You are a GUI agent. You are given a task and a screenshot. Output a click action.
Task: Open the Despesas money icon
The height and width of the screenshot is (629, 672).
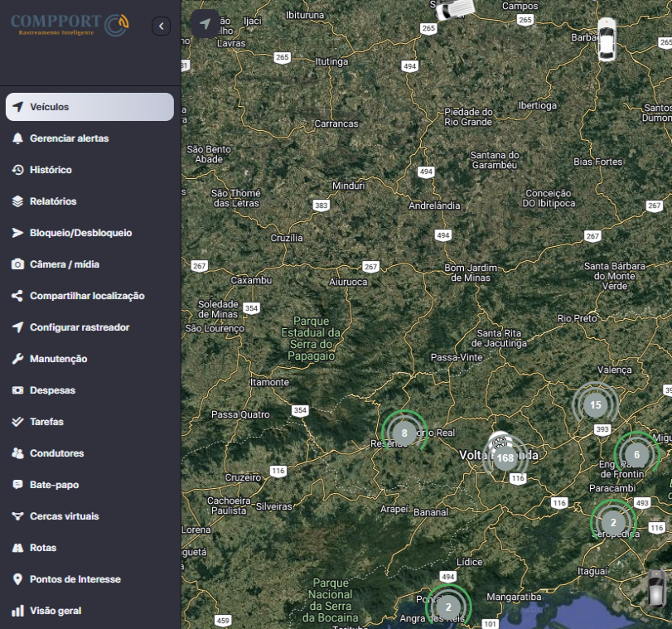click(x=17, y=390)
